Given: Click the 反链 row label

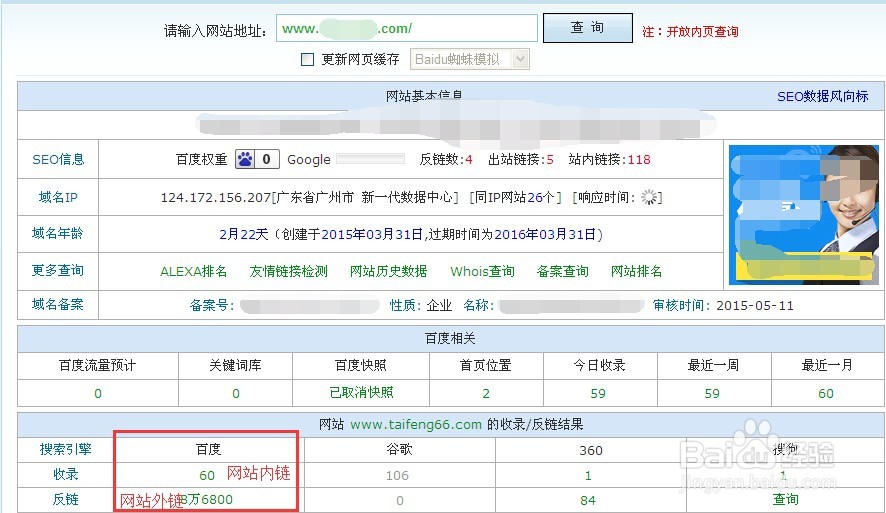Looking at the screenshot, I should (x=66, y=499).
